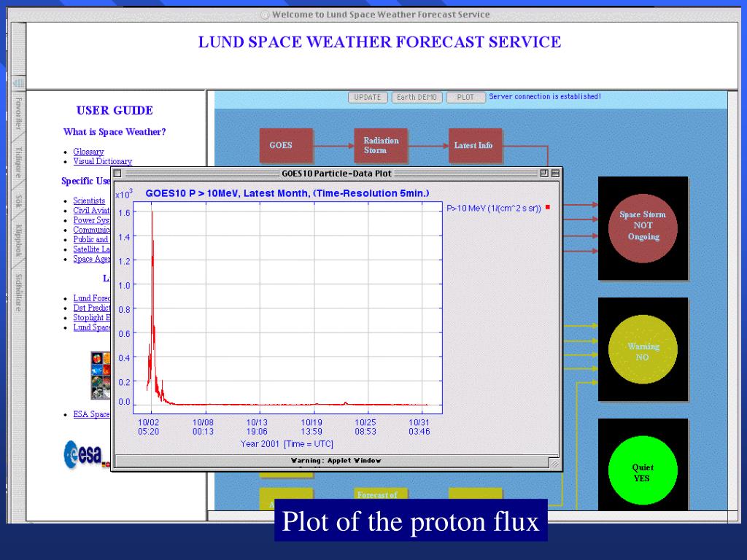Click the Earth DEMO button
Screen dimensions: 747x560
tap(417, 97)
